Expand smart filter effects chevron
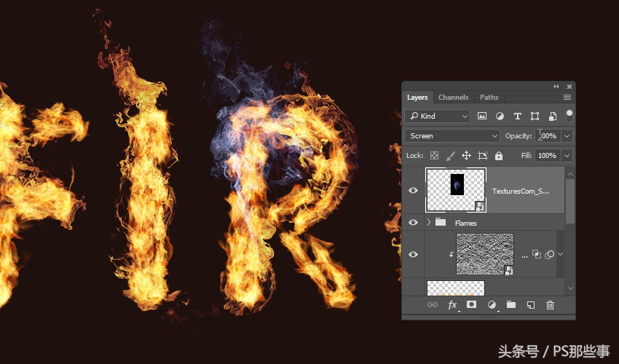This screenshot has width=619, height=364. click(x=561, y=254)
